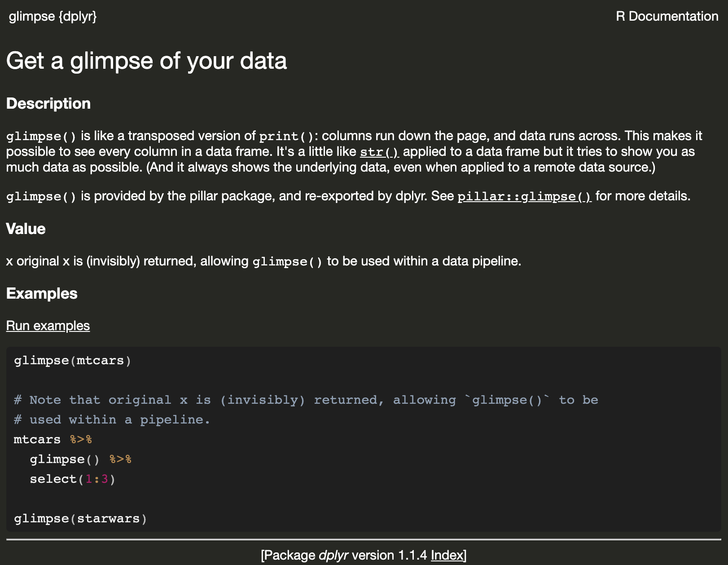The height and width of the screenshot is (565, 728).
Task: Click the italic dplyr name in footer
Action: coord(333,555)
